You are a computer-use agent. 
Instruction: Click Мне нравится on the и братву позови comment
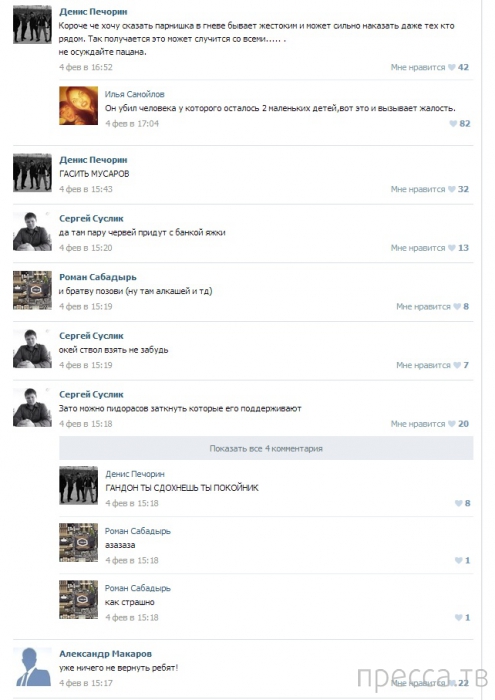(x=423, y=306)
